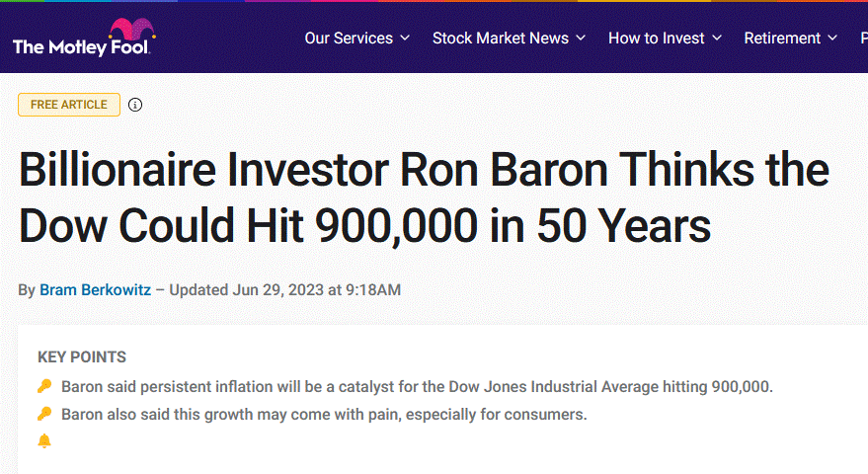Click the second key icon bullet

(x=44, y=414)
